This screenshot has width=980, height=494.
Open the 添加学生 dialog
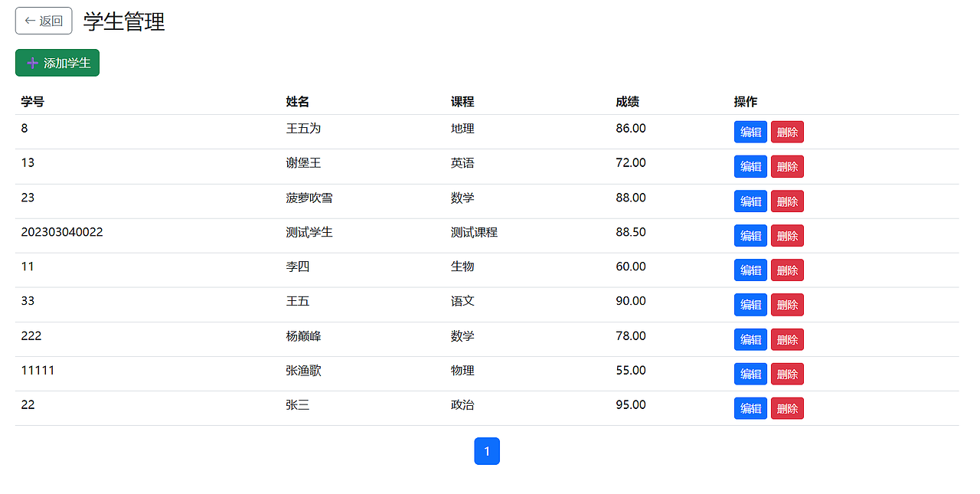pos(57,63)
